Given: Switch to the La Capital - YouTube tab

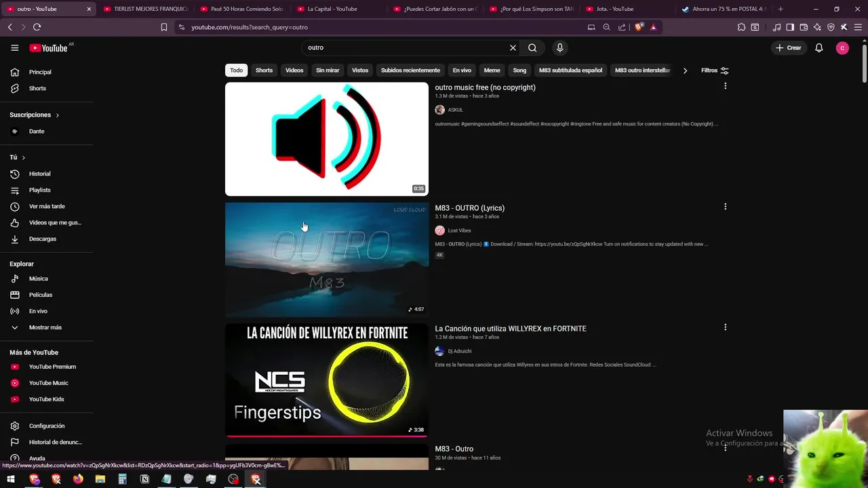Looking at the screenshot, I should pos(332,9).
